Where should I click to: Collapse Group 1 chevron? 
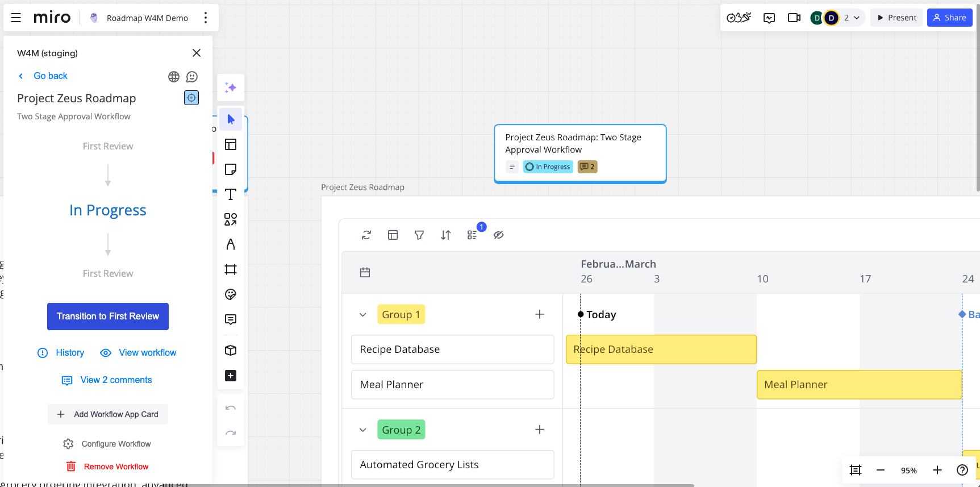tap(363, 315)
